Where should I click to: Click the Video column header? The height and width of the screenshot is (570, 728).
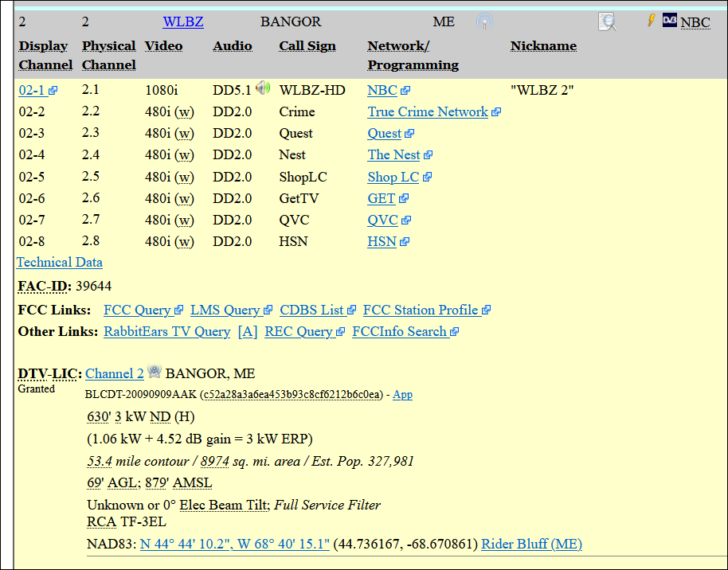163,46
